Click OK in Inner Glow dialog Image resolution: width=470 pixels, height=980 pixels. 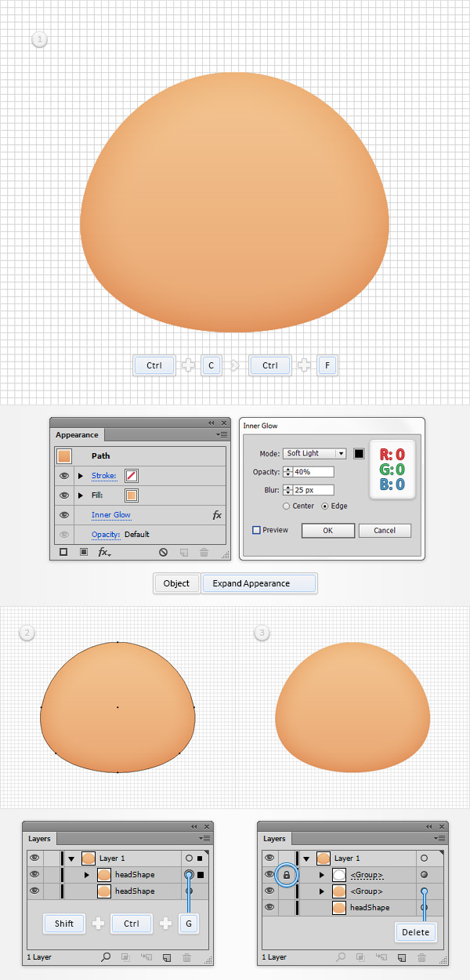[328, 531]
